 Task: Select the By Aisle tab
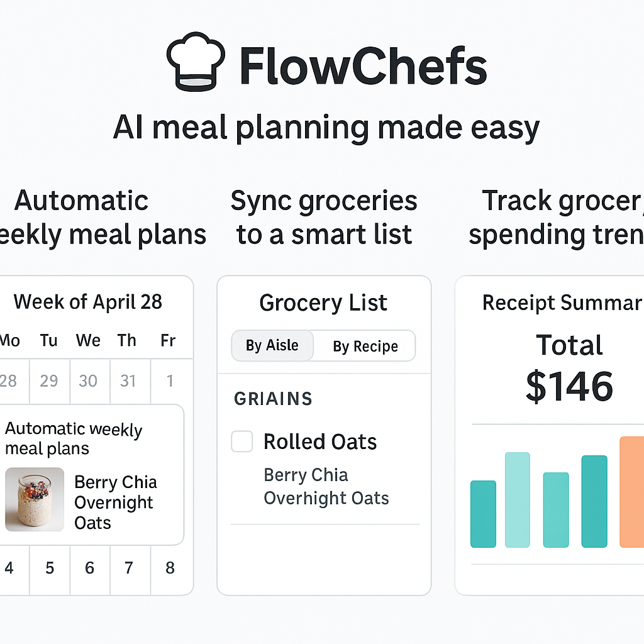click(x=272, y=345)
